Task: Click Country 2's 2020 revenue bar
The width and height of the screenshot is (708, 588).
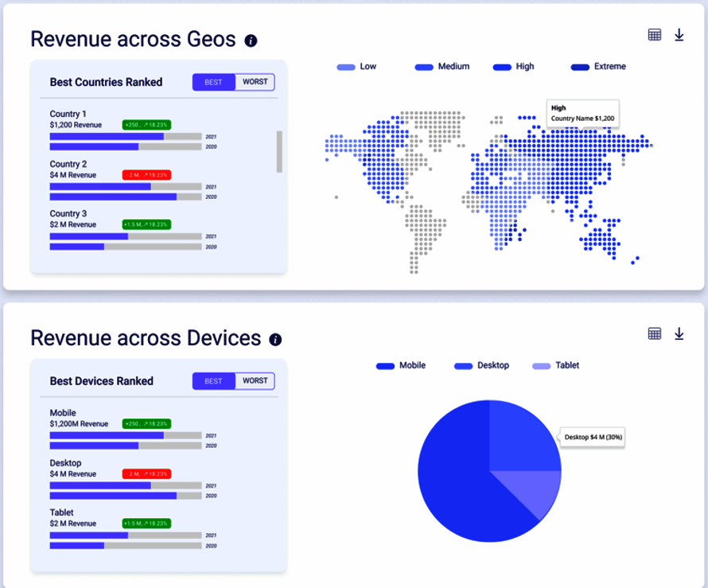Action: [x=126, y=197]
